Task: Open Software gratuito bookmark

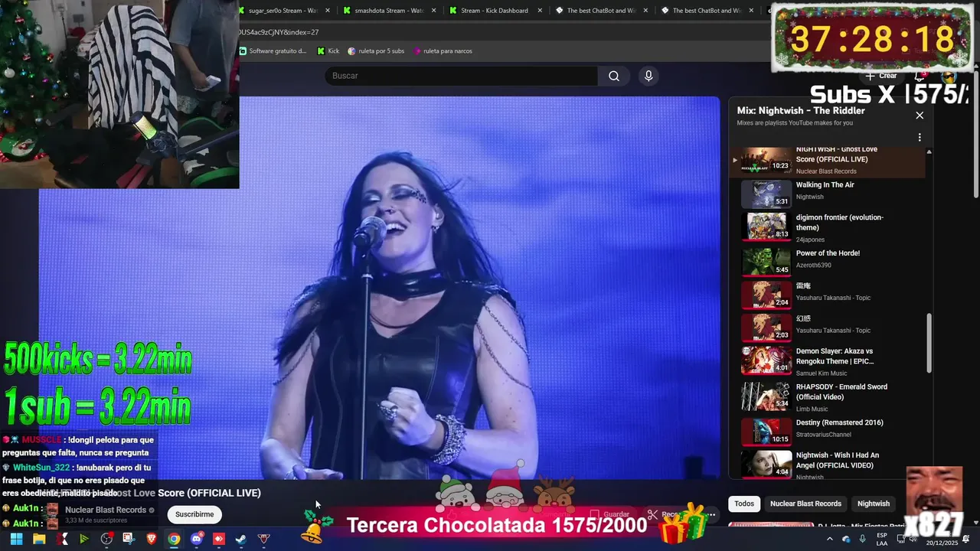Action: [273, 51]
